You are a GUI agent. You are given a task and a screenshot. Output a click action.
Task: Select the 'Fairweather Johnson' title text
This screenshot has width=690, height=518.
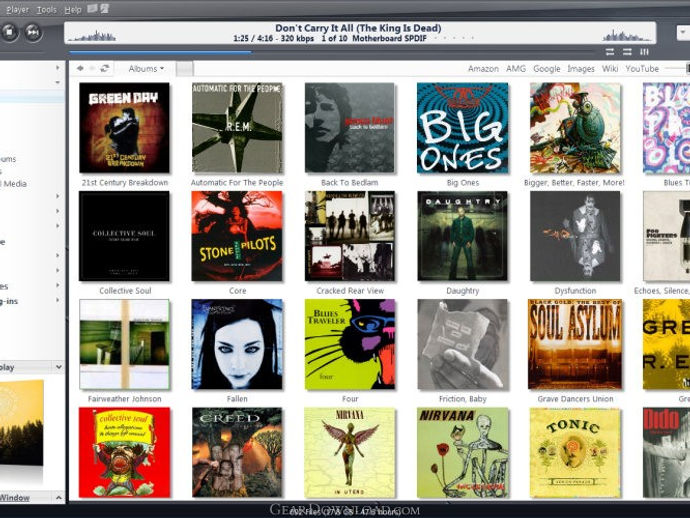pyautogui.click(x=125, y=399)
